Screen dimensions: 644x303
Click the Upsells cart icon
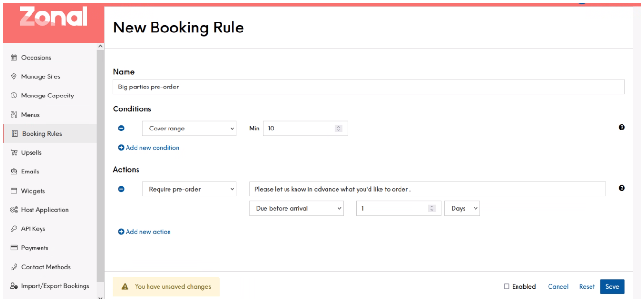14,152
